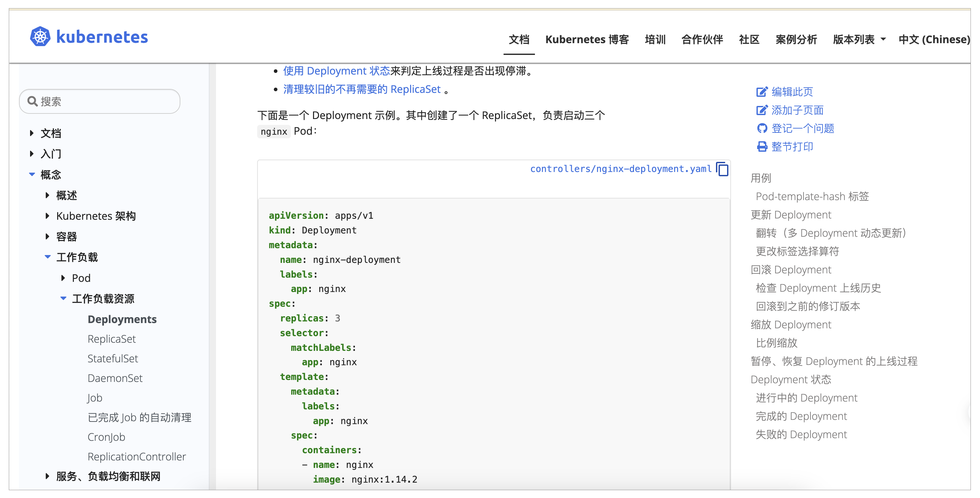The image size is (980, 498).
Task: Click the printer icon beside 整节打印
Action: (x=762, y=146)
